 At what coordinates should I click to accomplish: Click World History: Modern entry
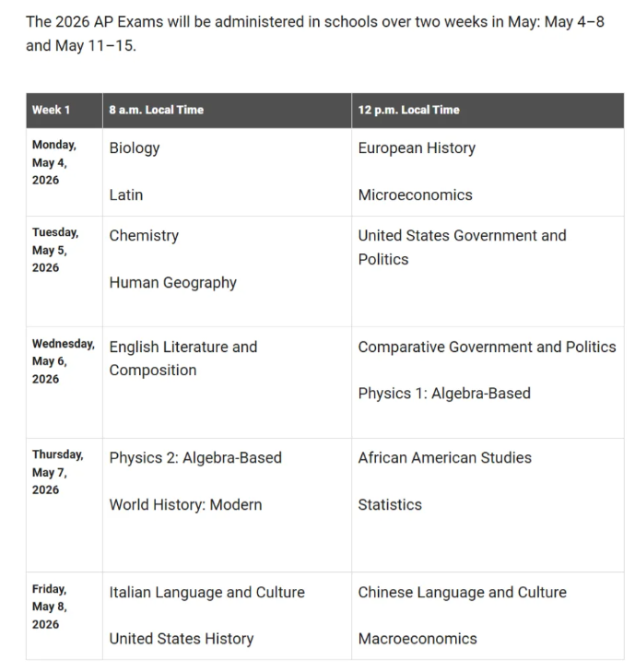pyautogui.click(x=185, y=504)
